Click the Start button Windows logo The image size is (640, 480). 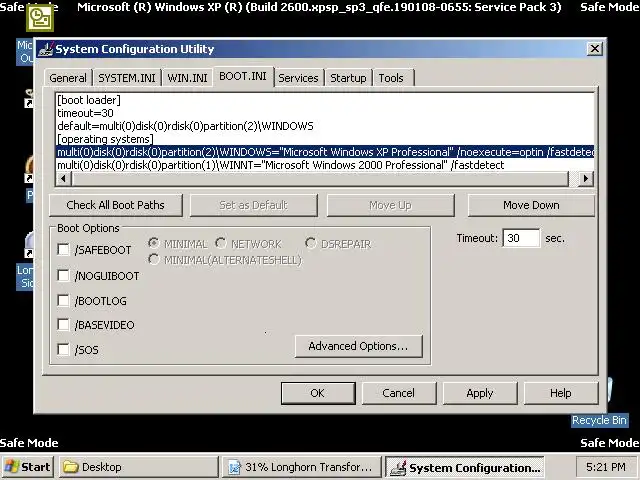tap(11, 467)
